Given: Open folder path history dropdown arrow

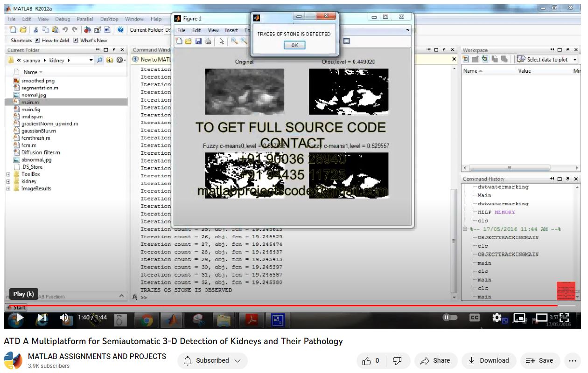Looking at the screenshot, I should click(91, 60).
